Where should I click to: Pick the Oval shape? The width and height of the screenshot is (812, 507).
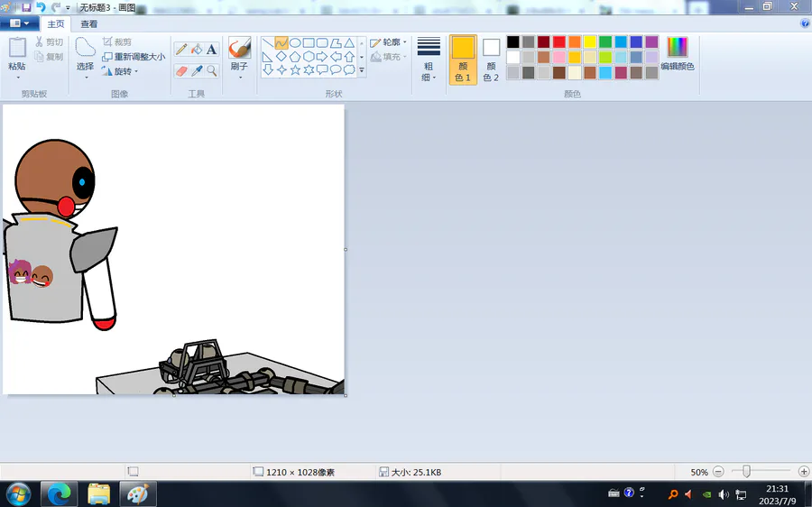tap(295, 42)
